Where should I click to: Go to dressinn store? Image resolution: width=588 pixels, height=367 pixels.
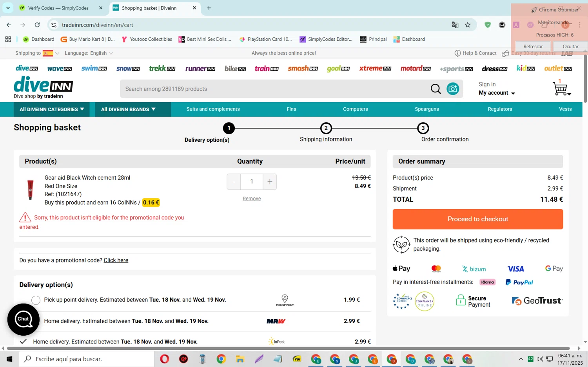494,69
